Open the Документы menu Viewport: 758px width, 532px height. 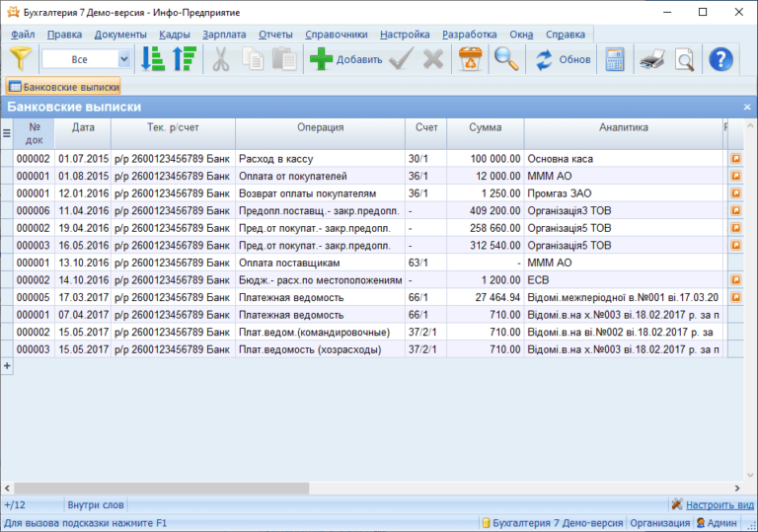tap(120, 34)
